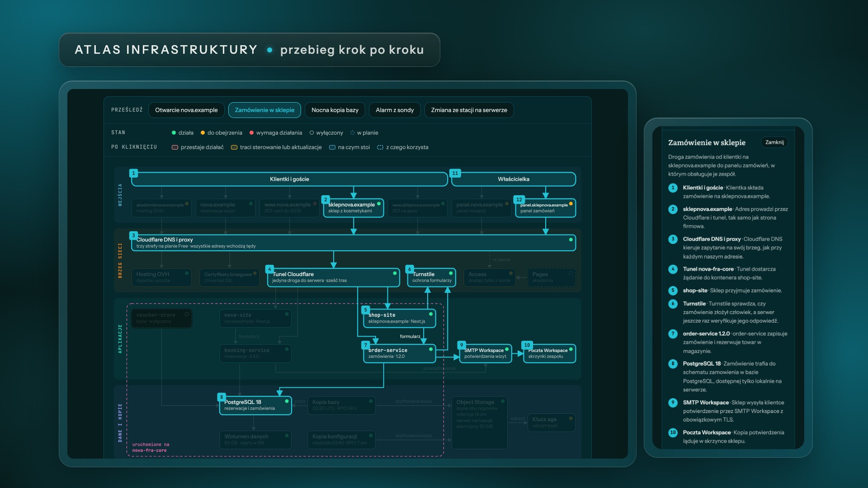Click the dimmed booking-service node
Screen dimensions: 868x488
pos(255,353)
